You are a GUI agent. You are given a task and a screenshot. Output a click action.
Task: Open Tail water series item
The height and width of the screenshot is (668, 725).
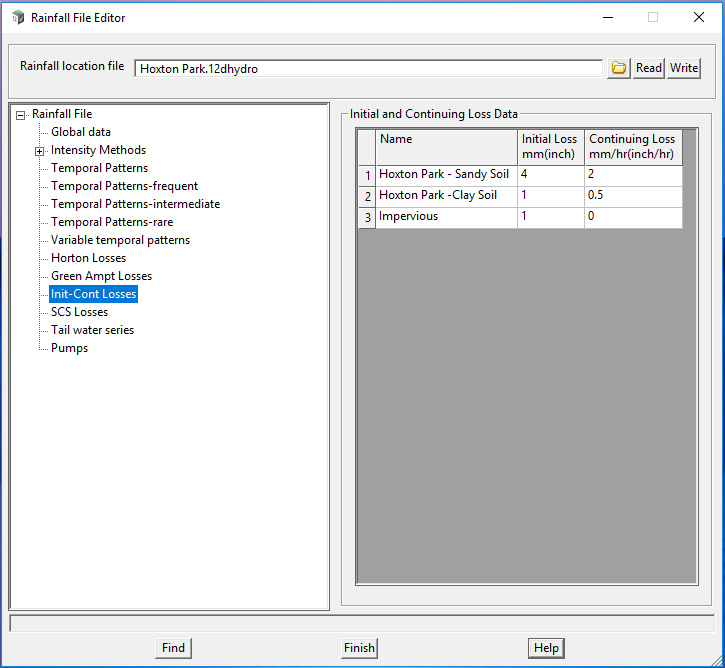pos(92,330)
